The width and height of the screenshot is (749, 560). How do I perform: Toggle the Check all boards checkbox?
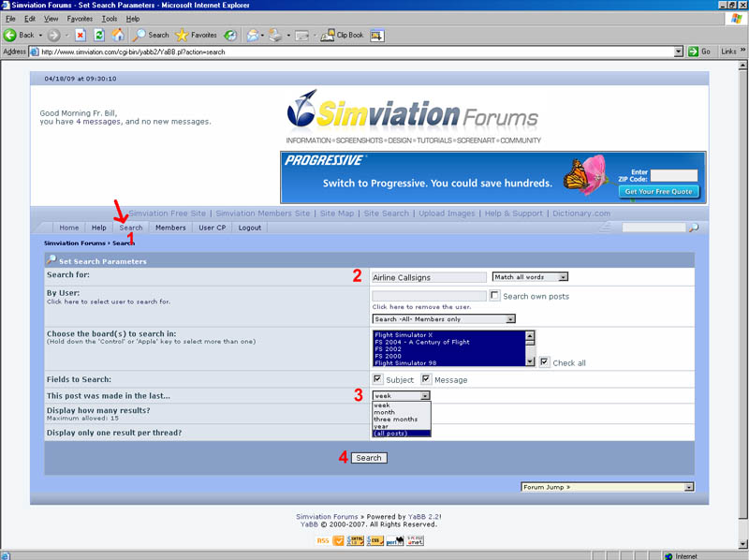coord(545,362)
